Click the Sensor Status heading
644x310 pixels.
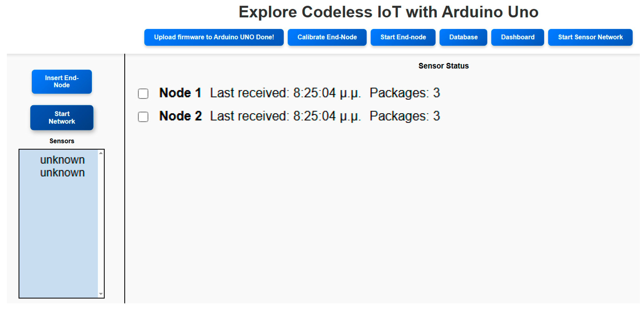[x=443, y=66]
